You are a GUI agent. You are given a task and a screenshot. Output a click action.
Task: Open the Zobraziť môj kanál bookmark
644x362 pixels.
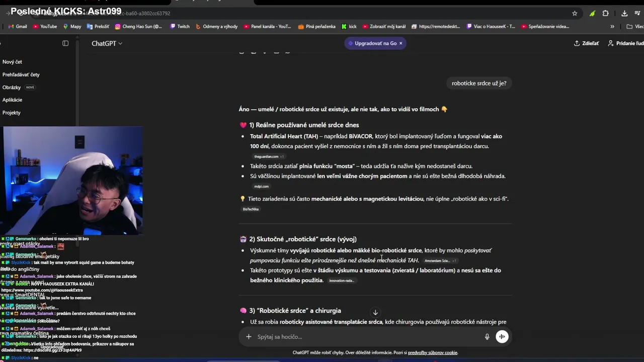click(x=384, y=26)
